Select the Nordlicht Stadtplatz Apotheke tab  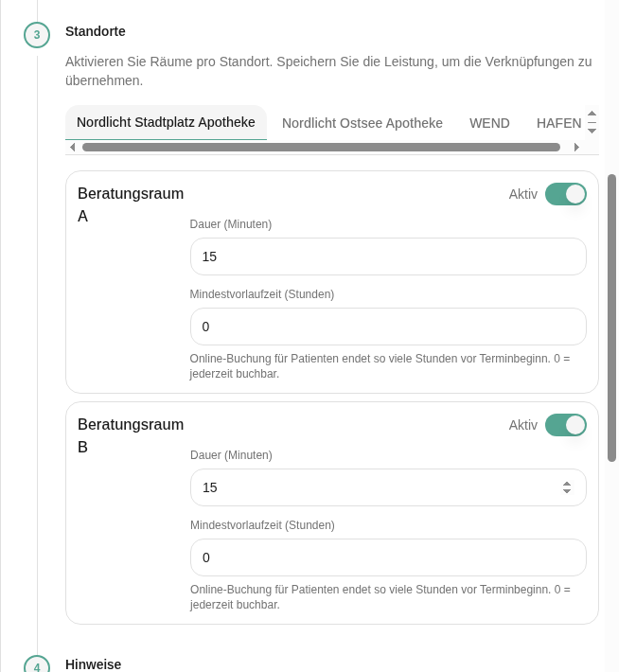[x=166, y=123]
